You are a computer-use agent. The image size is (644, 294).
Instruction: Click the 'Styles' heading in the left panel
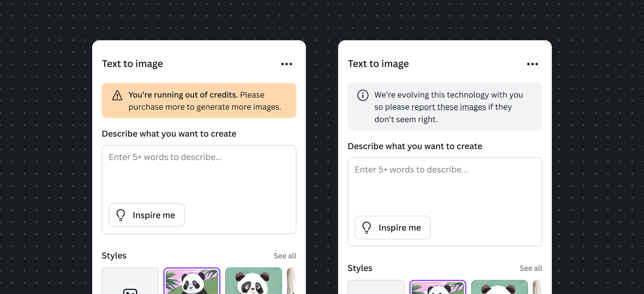114,256
